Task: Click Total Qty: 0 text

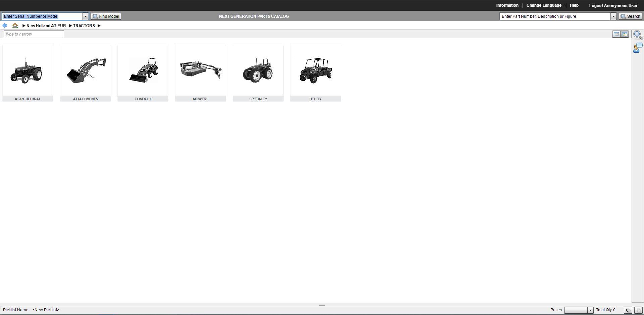Action: coord(606,310)
